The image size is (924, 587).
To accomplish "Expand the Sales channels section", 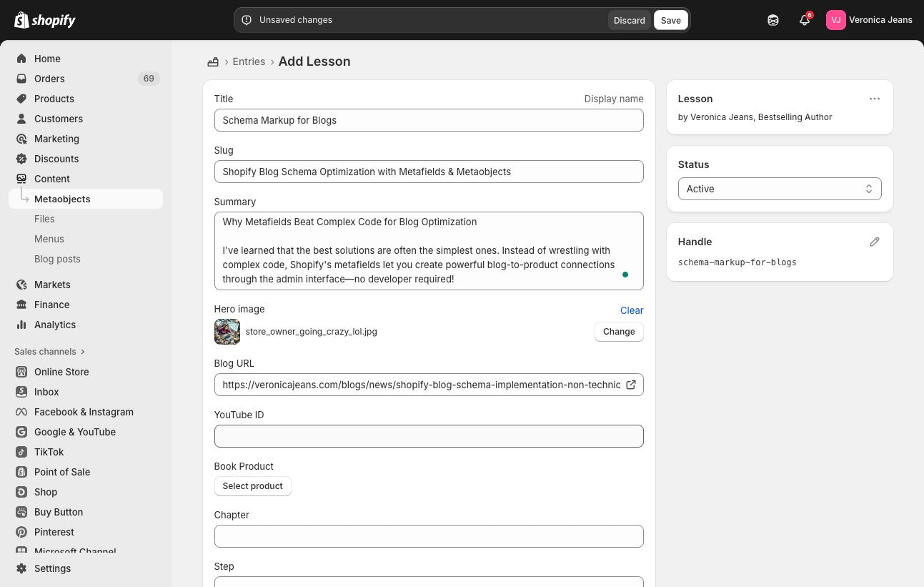I will tap(50, 352).
